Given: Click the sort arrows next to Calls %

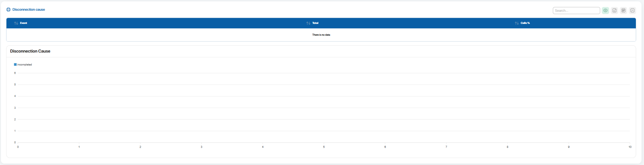Looking at the screenshot, I should (x=517, y=23).
